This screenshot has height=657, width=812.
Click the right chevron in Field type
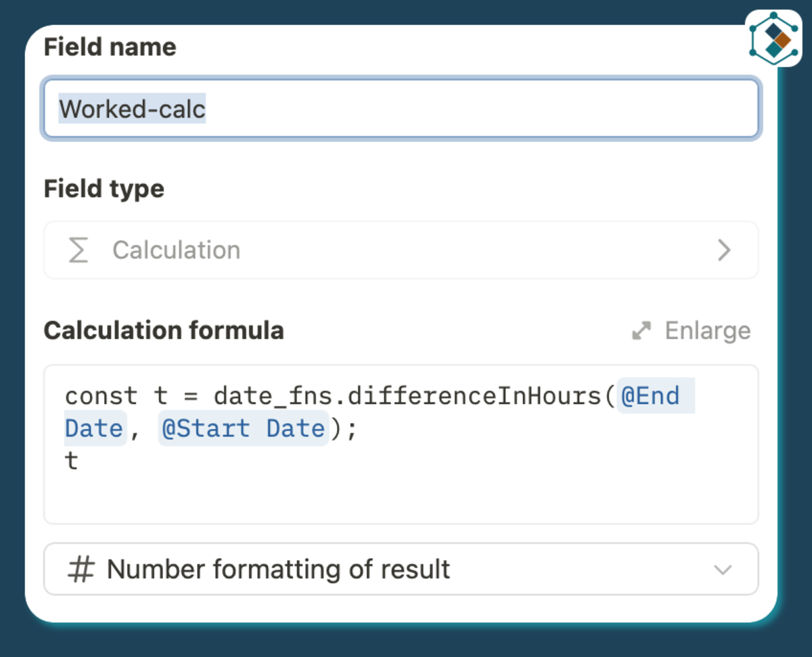coord(724,250)
